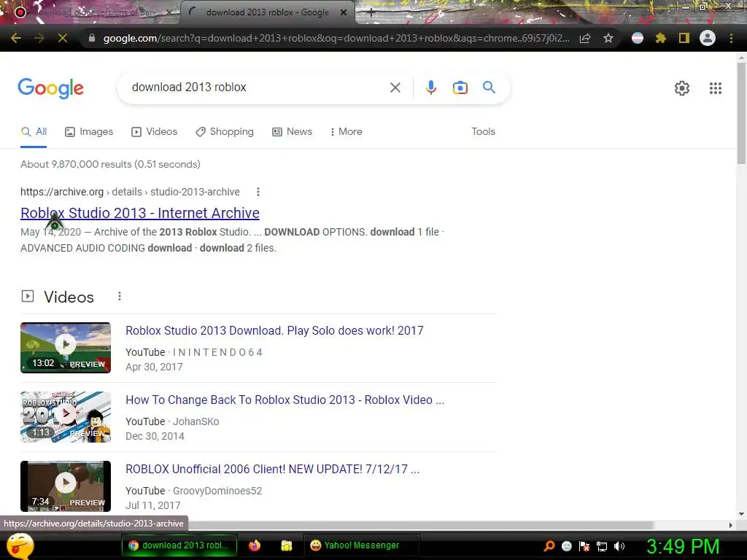Toggle the browser side panel icon
Viewport: 747px width, 560px height.
[684, 38]
